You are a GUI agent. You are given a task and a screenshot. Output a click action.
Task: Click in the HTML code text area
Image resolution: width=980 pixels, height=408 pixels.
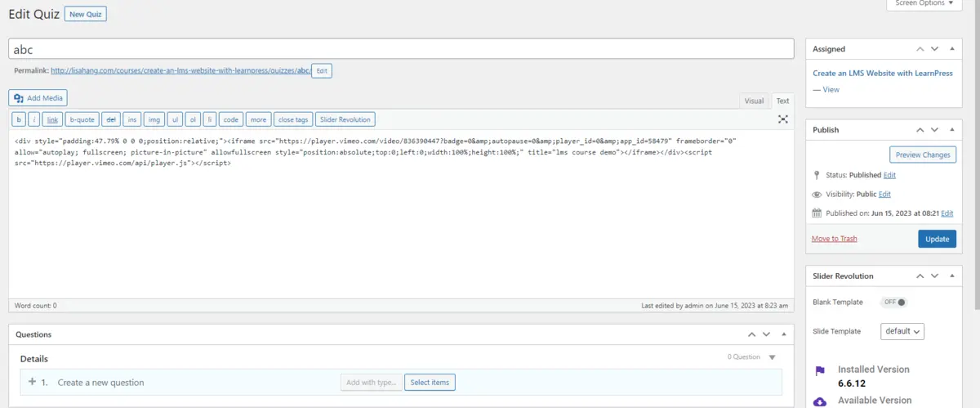click(x=401, y=214)
